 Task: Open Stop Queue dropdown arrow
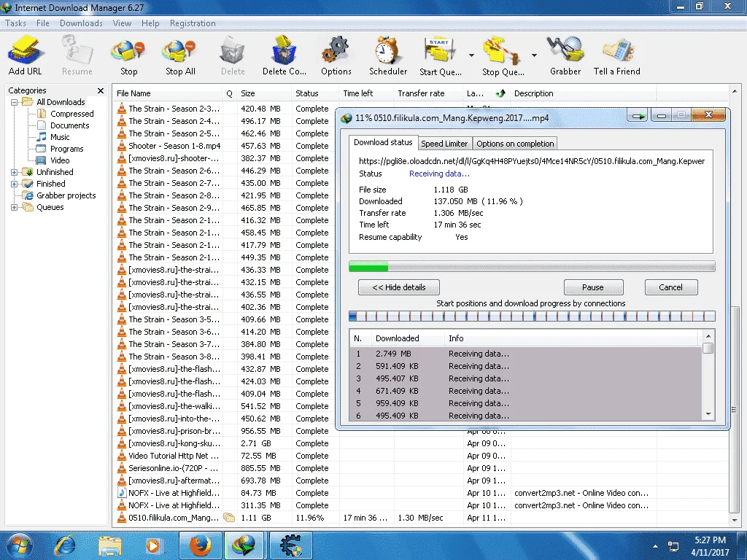[534, 55]
